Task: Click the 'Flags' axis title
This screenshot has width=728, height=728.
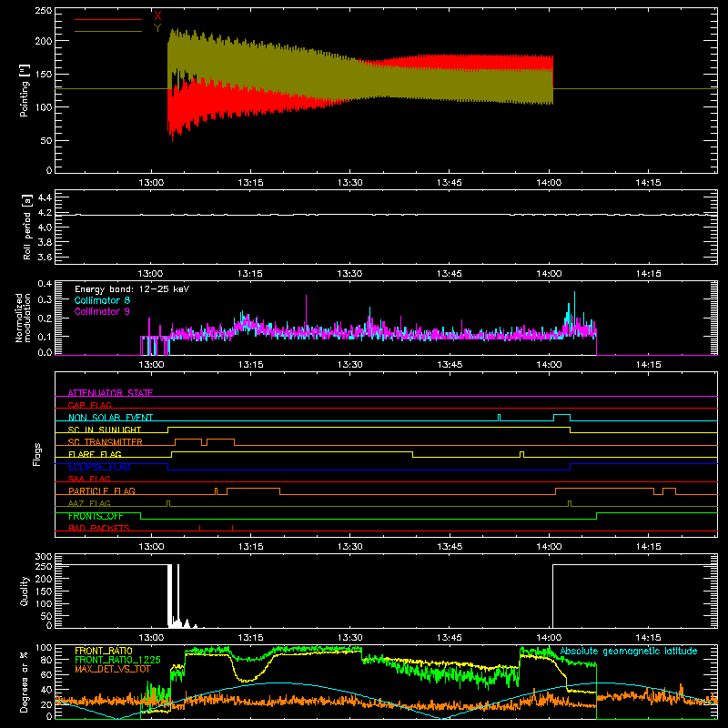Action: click(36, 454)
